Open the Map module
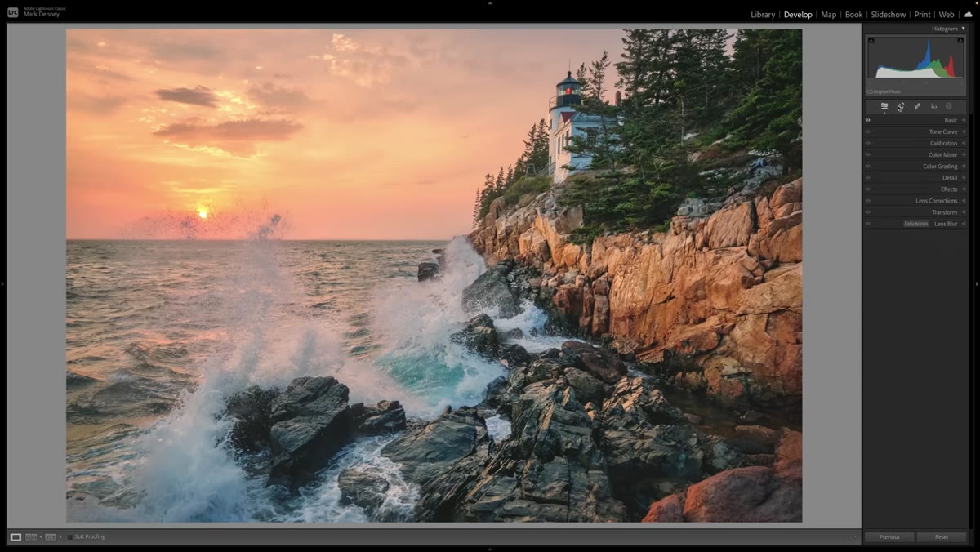This screenshot has height=552, width=980. tap(828, 15)
